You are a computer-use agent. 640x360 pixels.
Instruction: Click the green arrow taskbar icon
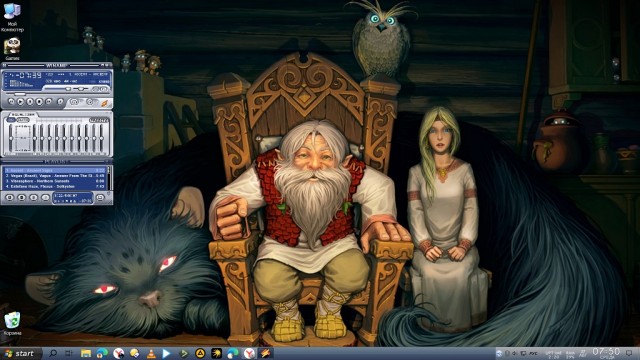pyautogui.click(x=184, y=353)
